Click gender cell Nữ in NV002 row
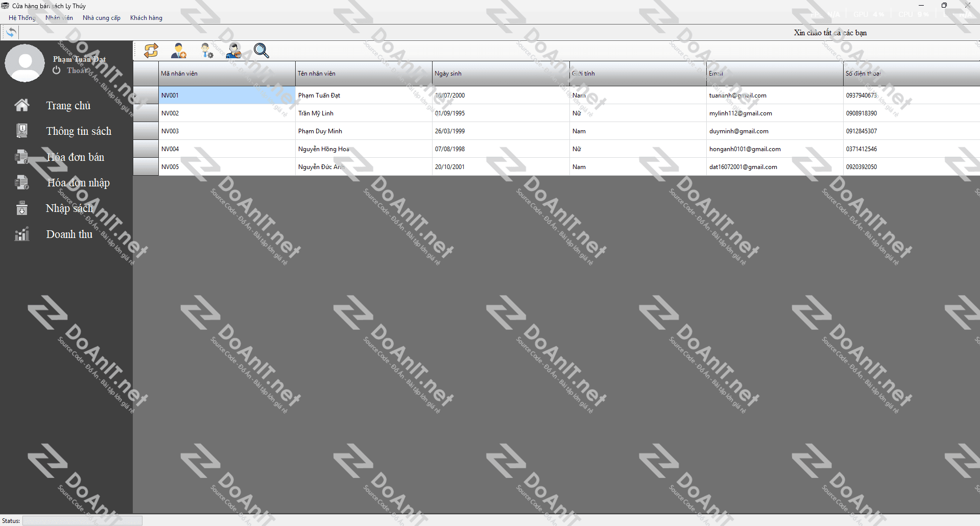Image resolution: width=980 pixels, height=526 pixels. pyautogui.click(x=638, y=113)
